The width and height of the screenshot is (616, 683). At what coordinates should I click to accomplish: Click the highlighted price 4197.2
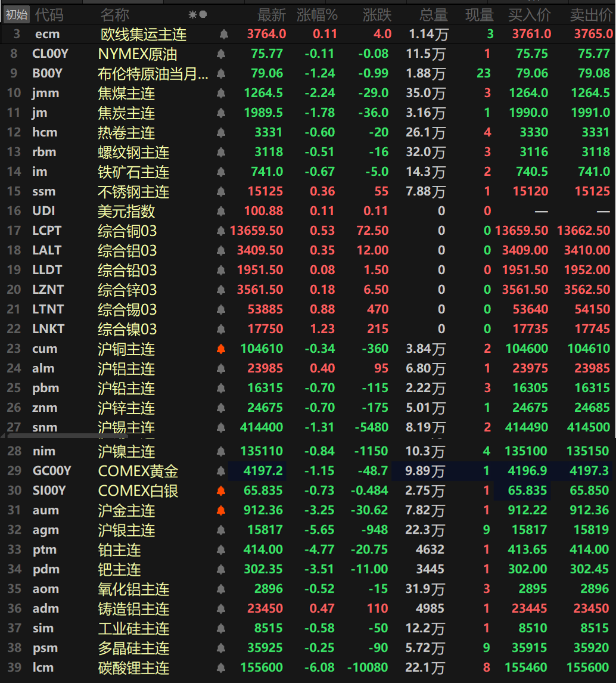pos(263,471)
